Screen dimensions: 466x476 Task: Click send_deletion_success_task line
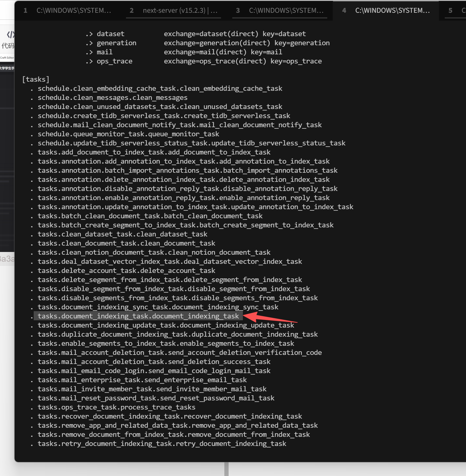[x=154, y=362]
